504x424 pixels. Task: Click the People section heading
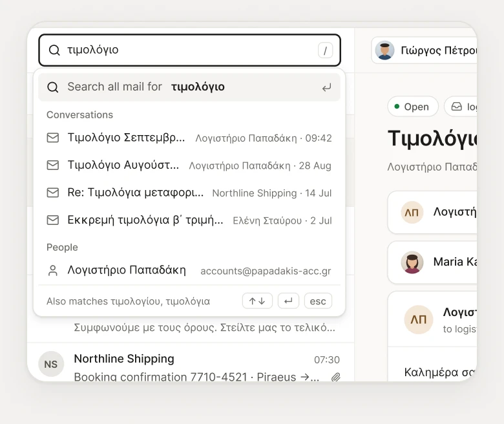[62, 247]
